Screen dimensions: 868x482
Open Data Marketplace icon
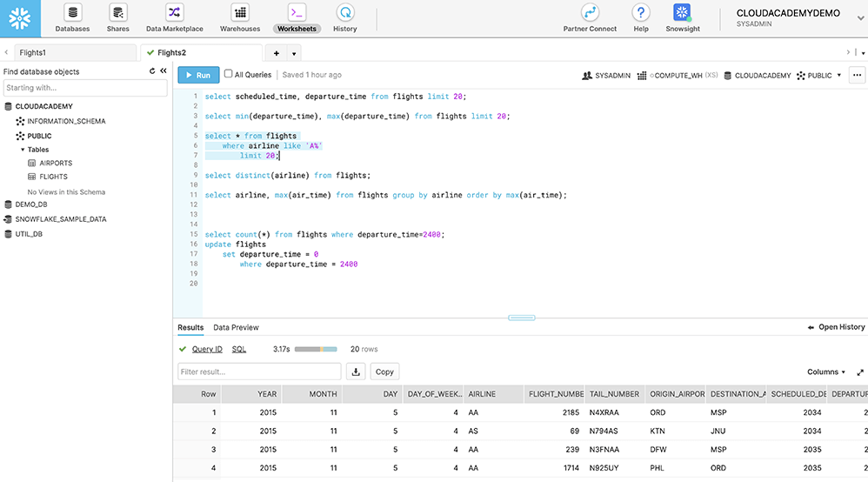174,13
